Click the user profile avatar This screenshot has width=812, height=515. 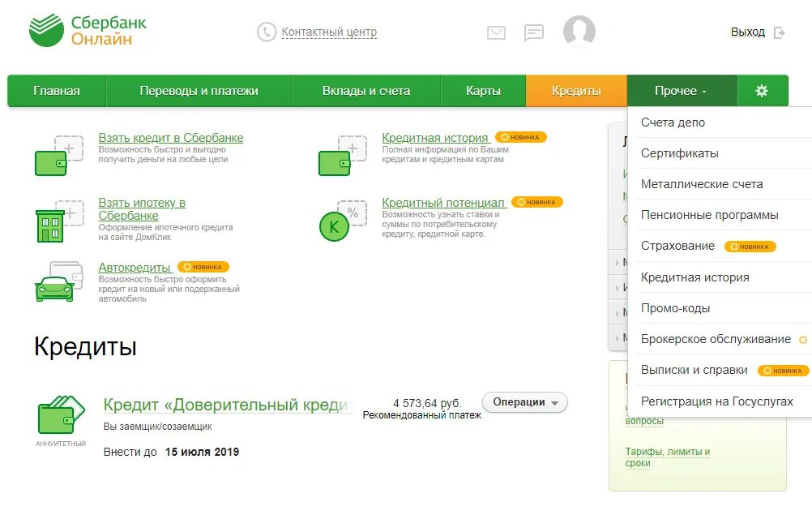[x=579, y=31]
